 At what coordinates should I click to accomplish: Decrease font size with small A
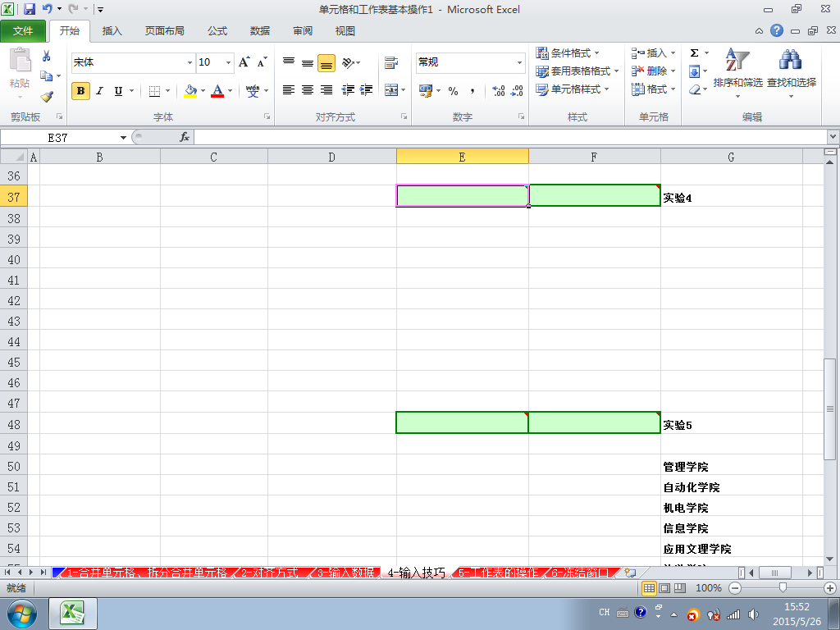262,62
